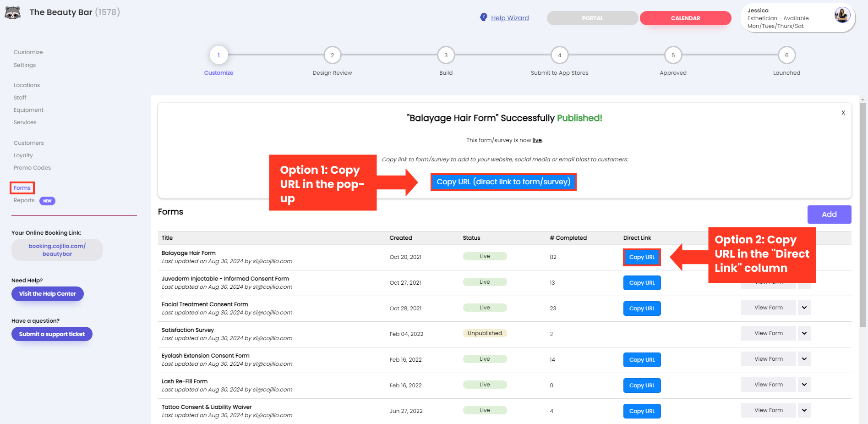Open the booking.cojilio.com/beautybar link
This screenshot has height=424, width=868.
click(x=57, y=250)
